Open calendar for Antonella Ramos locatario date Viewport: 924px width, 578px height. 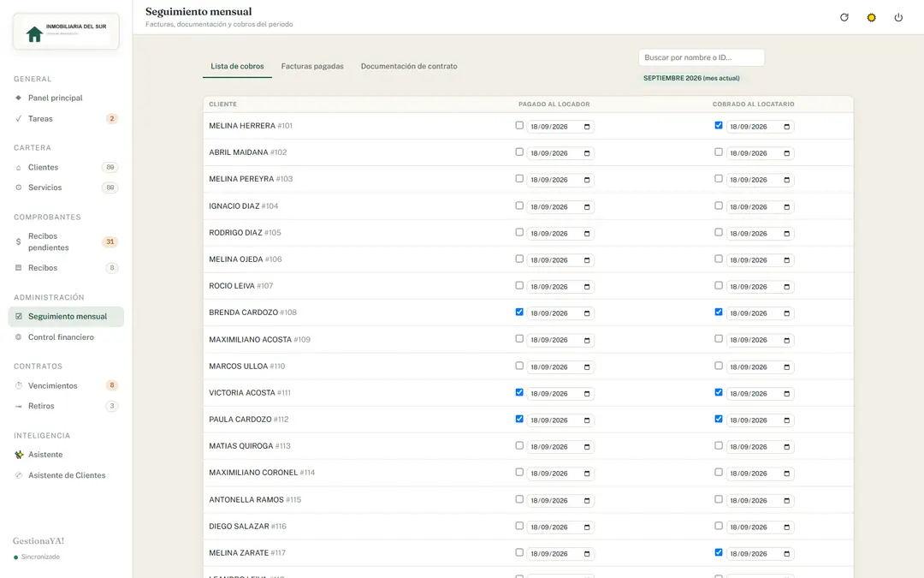[x=787, y=501]
